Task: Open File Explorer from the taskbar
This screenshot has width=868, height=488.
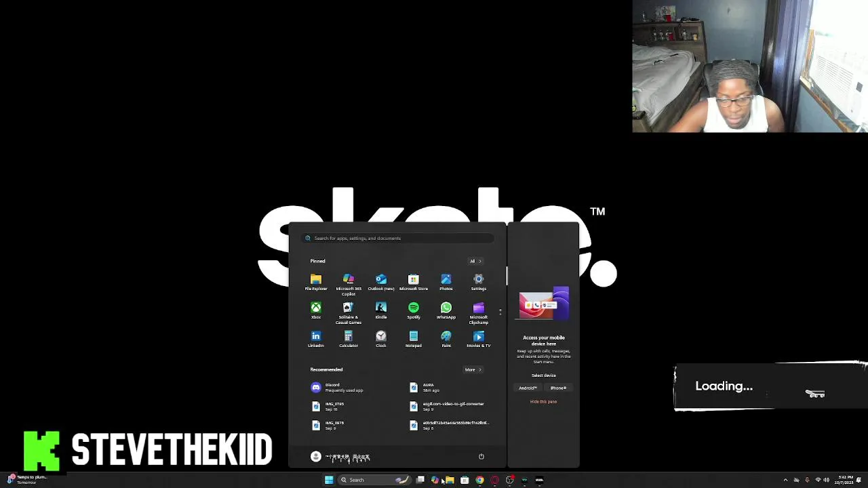Action: (x=450, y=480)
